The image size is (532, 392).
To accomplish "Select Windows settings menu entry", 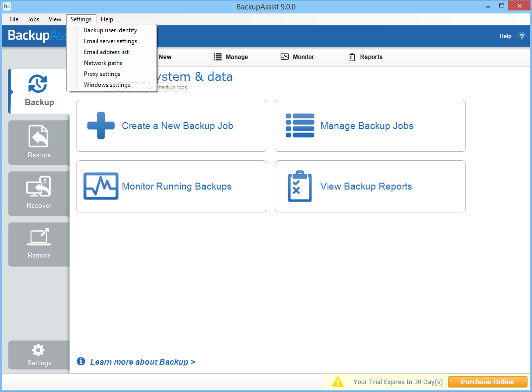I will point(112,84).
